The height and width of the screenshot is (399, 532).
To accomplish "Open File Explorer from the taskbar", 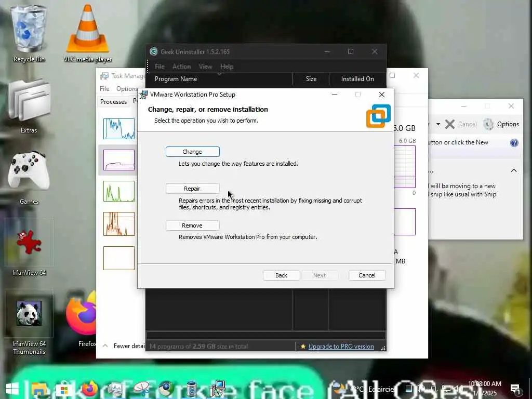I will click(x=39, y=389).
